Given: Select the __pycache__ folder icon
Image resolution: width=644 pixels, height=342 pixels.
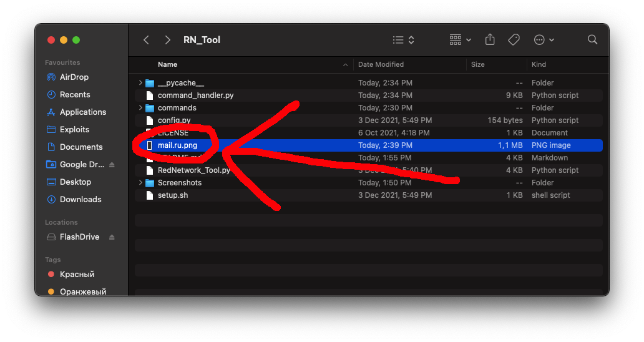Looking at the screenshot, I should click(x=150, y=84).
